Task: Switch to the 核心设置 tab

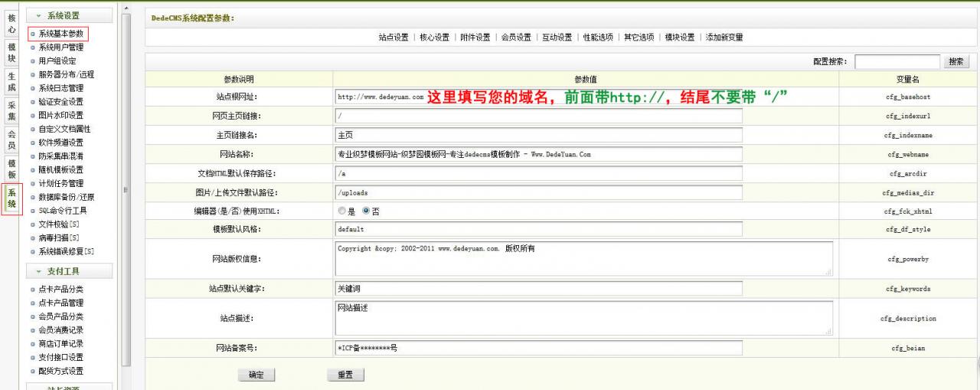Action: coord(435,38)
